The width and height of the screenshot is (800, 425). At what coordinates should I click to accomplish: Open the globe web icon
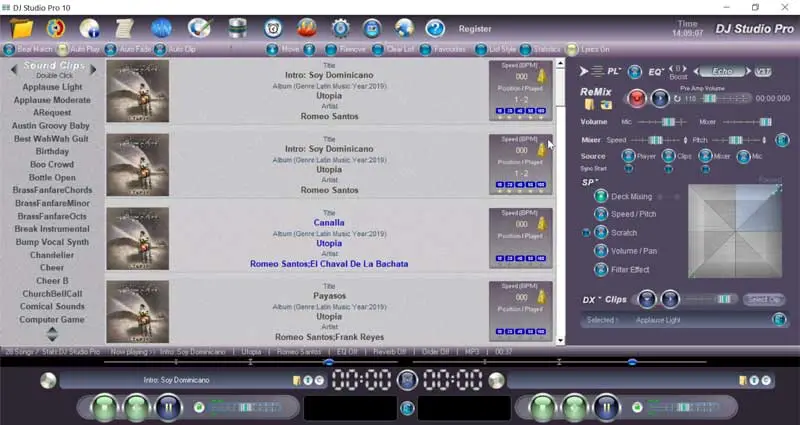coord(404,29)
